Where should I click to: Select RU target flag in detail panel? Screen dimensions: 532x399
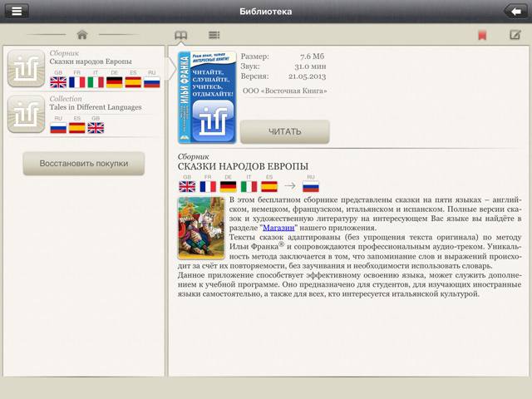tap(311, 186)
